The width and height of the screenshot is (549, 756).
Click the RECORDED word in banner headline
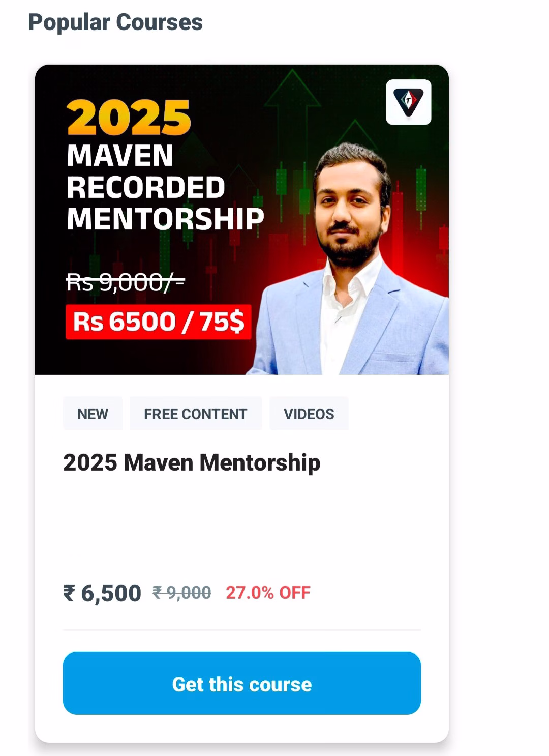(x=146, y=187)
